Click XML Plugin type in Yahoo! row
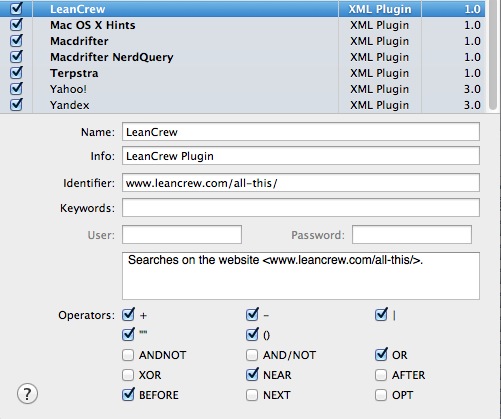501x419 pixels. coord(379,89)
